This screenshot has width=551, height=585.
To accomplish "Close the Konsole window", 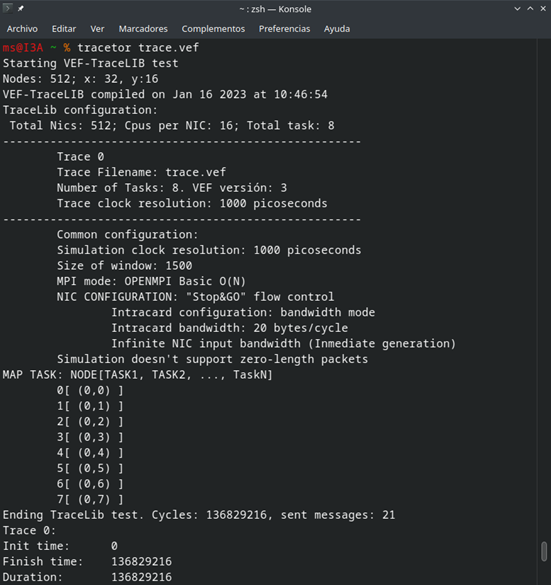I will (x=543, y=9).
